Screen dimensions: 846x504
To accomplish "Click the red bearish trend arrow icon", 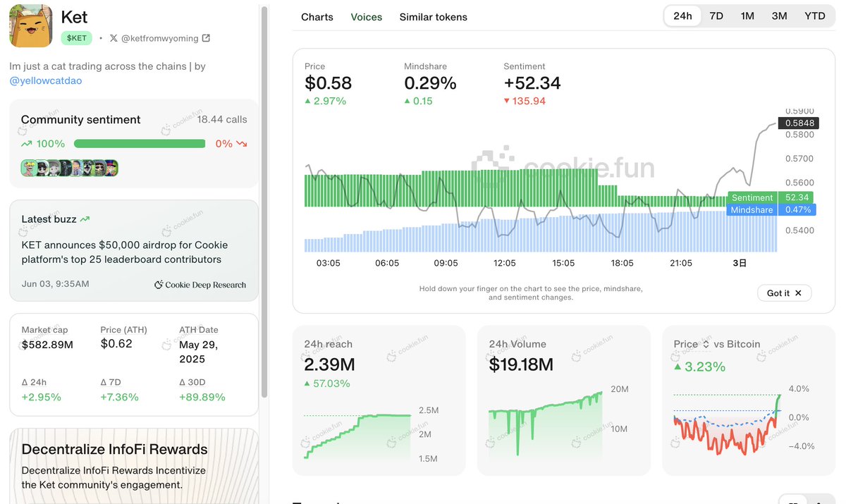I will (242, 144).
